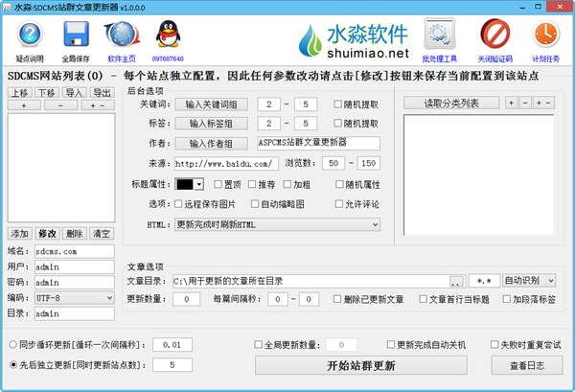
Task: Select 先后独立更新 radio option
Action: [13, 365]
